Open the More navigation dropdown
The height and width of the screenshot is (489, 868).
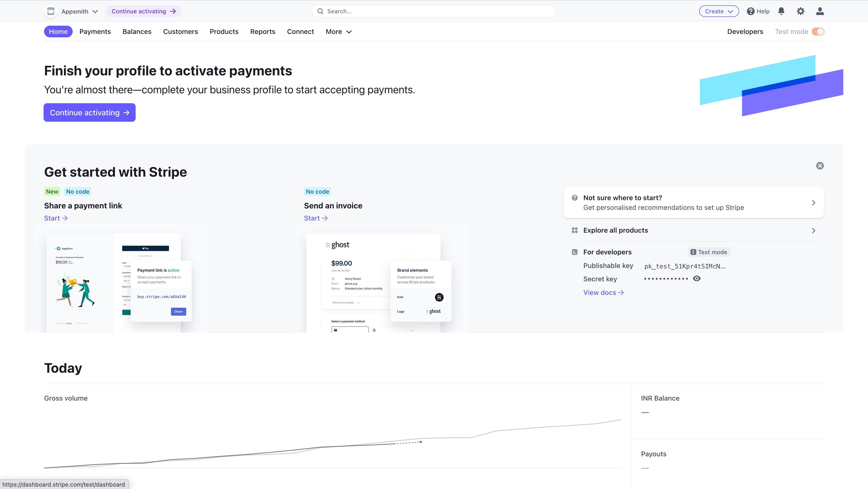pyautogui.click(x=338, y=31)
